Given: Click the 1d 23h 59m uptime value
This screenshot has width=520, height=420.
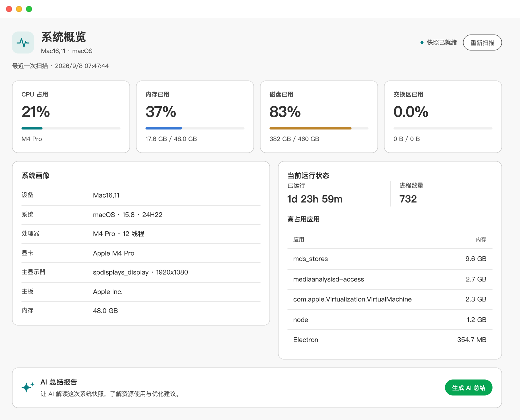Looking at the screenshot, I should (x=315, y=199).
